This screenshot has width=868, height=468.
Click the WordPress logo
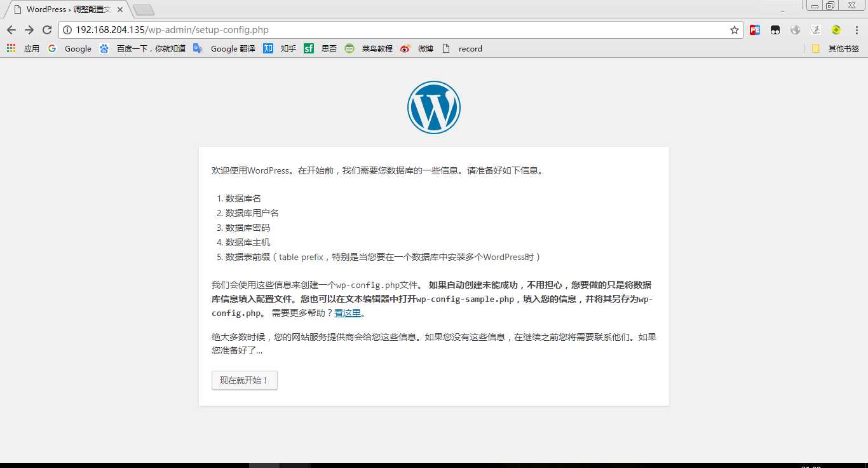click(434, 107)
